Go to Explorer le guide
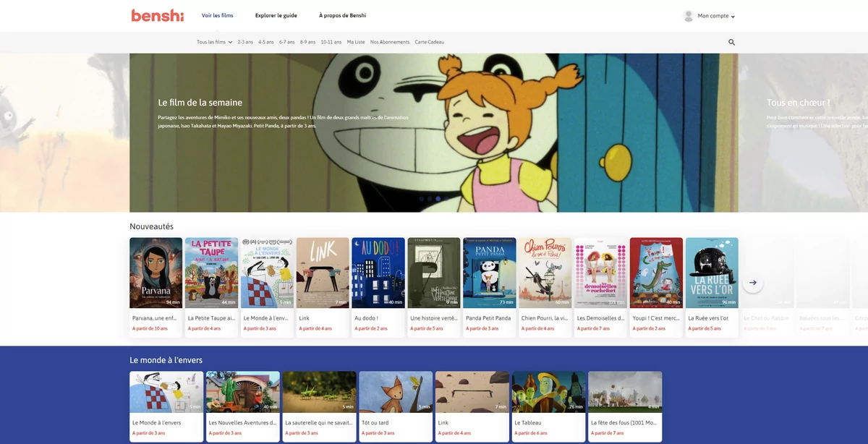This screenshot has height=444, width=868. click(x=276, y=15)
